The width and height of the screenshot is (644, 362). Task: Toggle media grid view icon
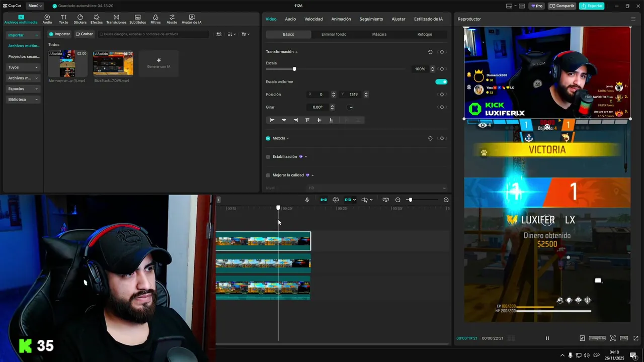[219, 34]
